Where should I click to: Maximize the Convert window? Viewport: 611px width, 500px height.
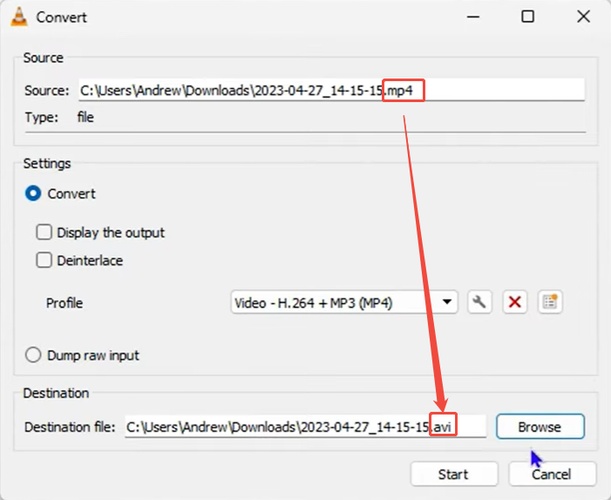coord(528,17)
